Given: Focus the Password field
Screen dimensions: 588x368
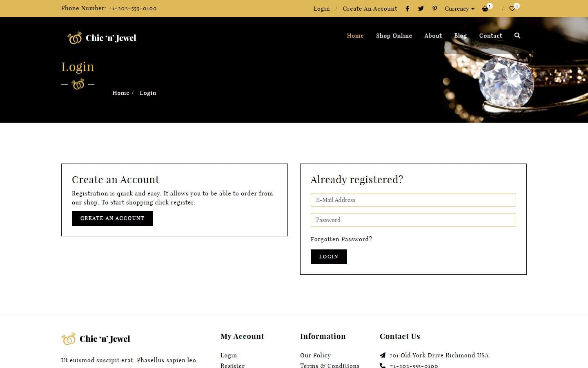Looking at the screenshot, I should pyautogui.click(x=413, y=220).
